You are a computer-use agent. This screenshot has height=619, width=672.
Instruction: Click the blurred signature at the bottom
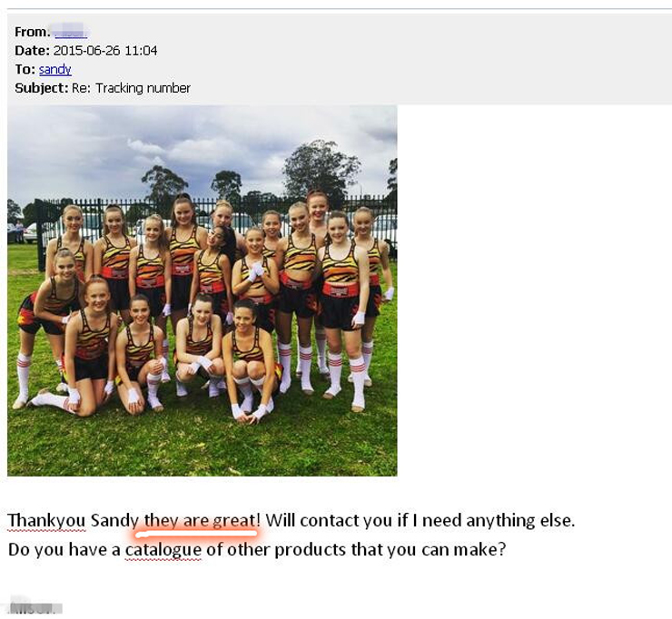[x=35, y=607]
